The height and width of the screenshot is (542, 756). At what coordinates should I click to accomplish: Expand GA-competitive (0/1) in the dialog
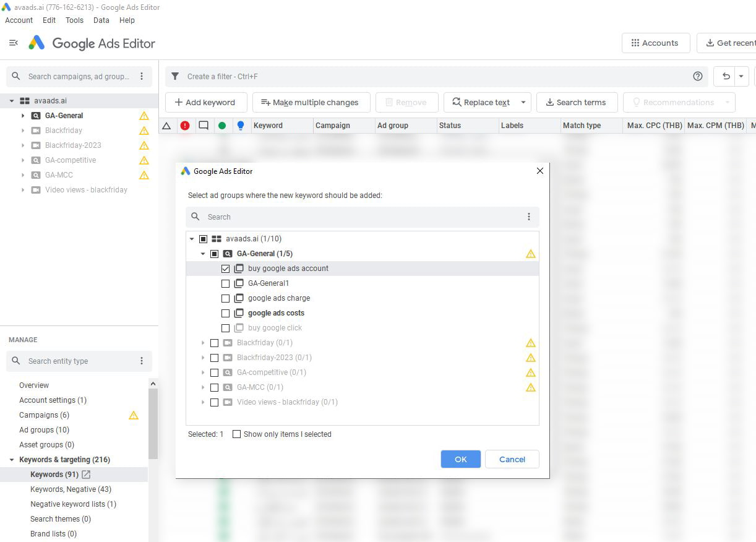point(203,372)
